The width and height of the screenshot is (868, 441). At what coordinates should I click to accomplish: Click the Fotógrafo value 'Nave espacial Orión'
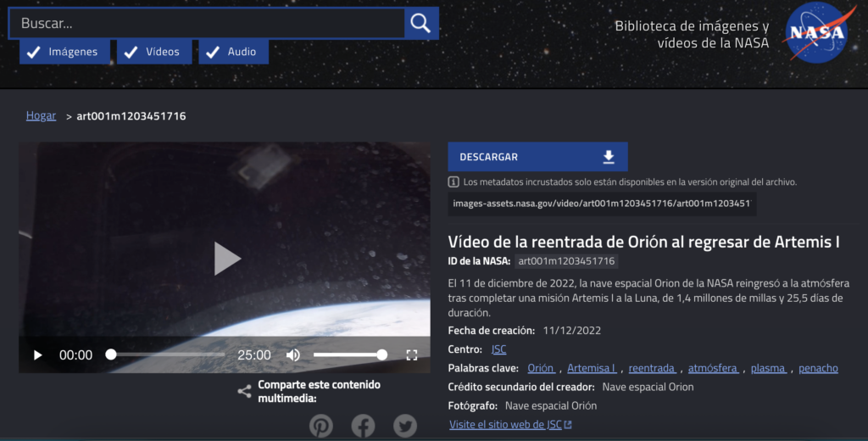pyautogui.click(x=551, y=405)
